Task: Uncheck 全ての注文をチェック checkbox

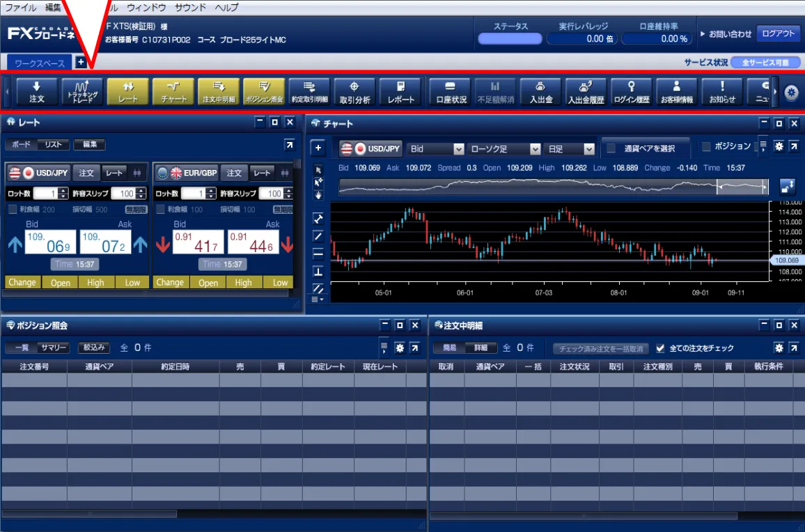Action: [x=659, y=348]
